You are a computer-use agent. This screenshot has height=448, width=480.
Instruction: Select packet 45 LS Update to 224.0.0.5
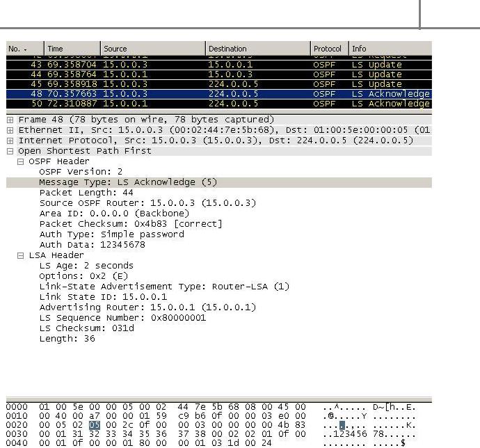[219, 84]
